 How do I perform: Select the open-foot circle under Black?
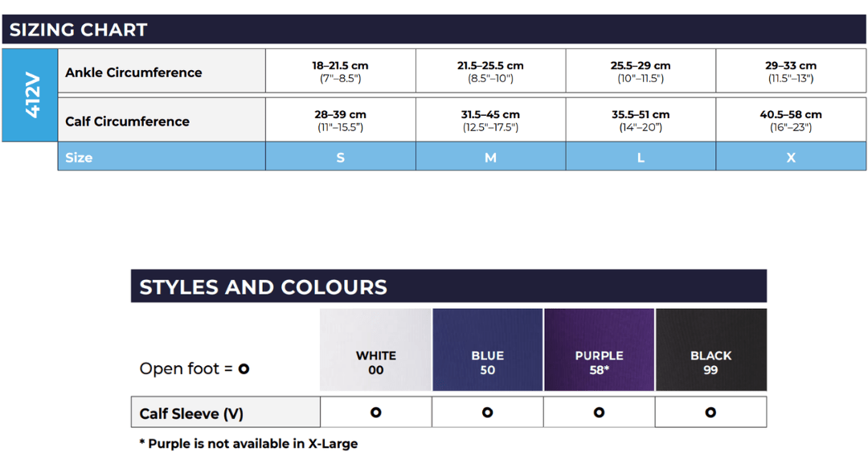[710, 413]
